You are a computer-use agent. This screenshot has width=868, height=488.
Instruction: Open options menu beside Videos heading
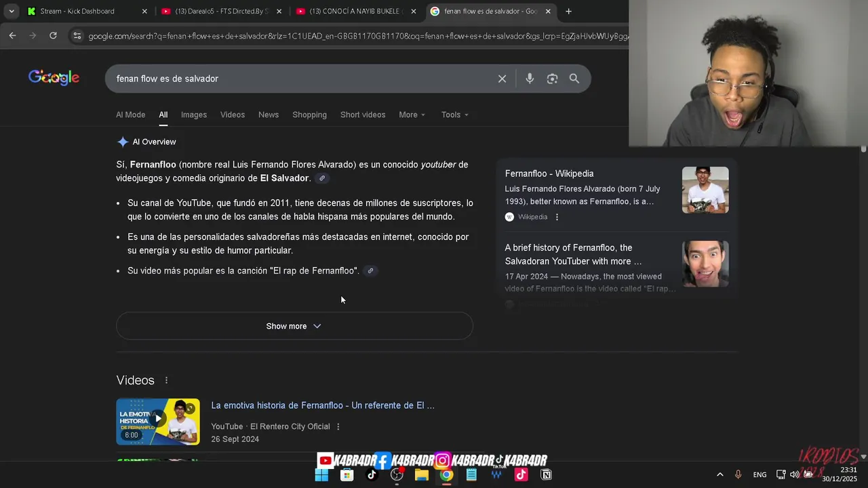[x=166, y=380]
